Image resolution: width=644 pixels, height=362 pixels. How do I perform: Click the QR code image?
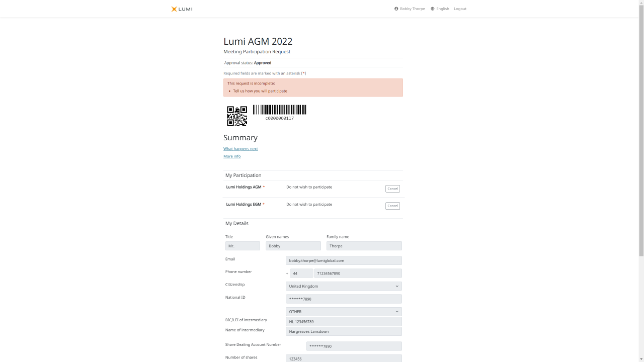point(237,116)
